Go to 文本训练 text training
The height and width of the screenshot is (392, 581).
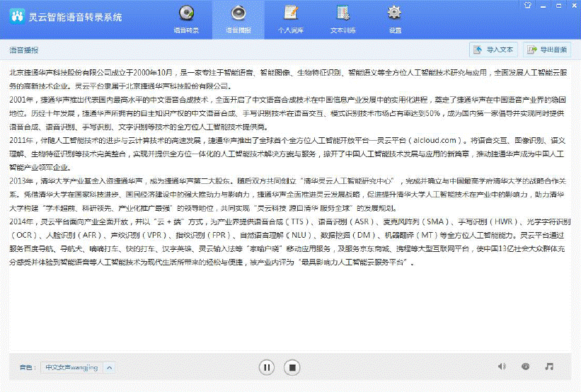pyautogui.click(x=343, y=19)
